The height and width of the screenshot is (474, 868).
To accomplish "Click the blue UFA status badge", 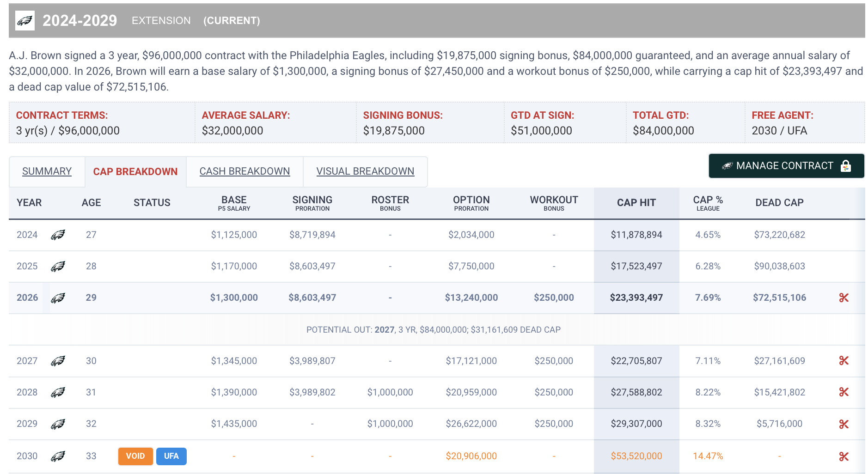I will [x=171, y=456].
